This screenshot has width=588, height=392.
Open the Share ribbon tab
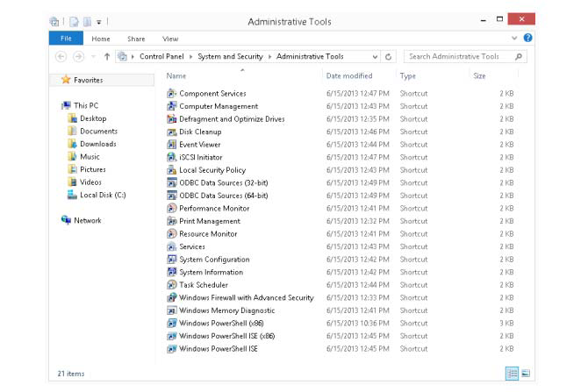[x=136, y=39]
